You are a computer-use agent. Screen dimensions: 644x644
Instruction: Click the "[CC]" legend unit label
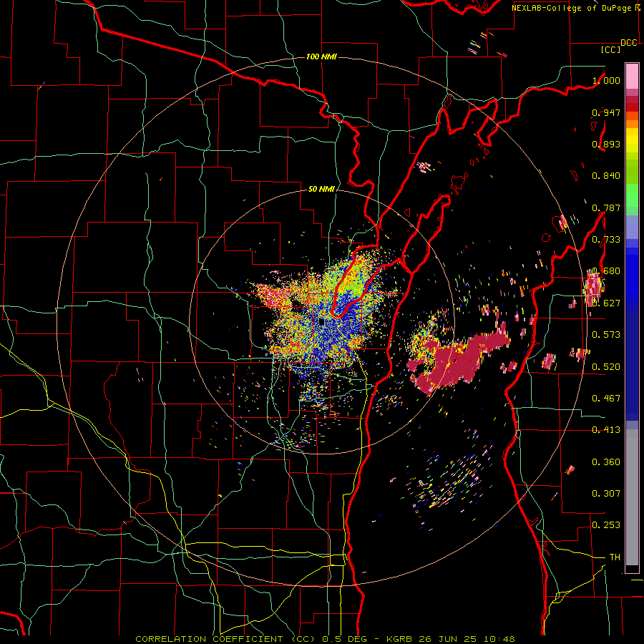(611, 49)
